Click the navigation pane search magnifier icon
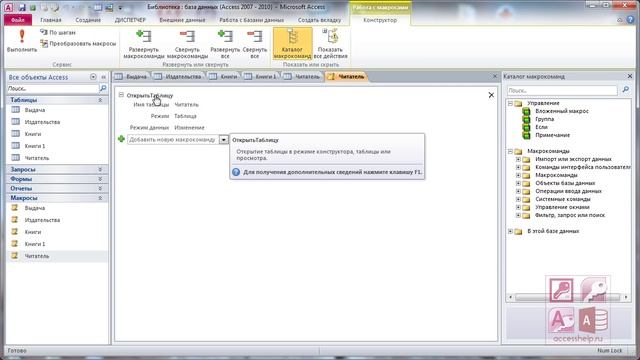 click(x=103, y=88)
